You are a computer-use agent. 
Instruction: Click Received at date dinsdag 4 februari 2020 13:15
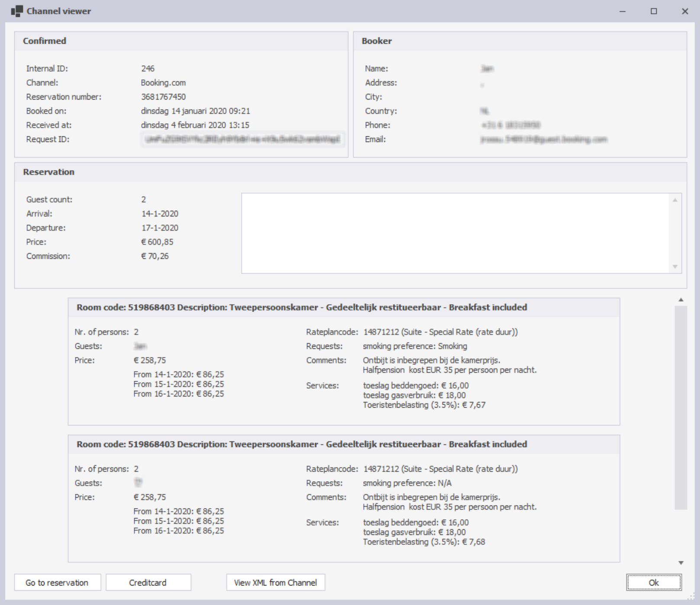(x=195, y=125)
